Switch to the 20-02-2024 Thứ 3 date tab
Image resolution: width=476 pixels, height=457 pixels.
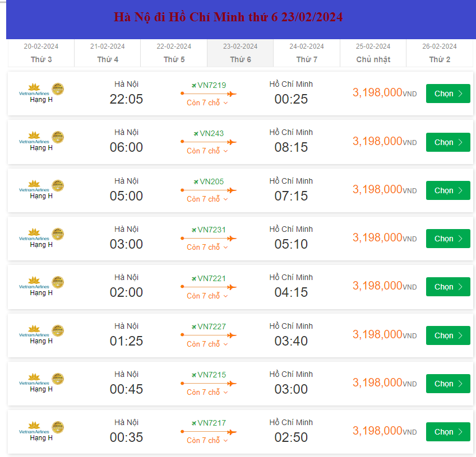click(x=41, y=53)
